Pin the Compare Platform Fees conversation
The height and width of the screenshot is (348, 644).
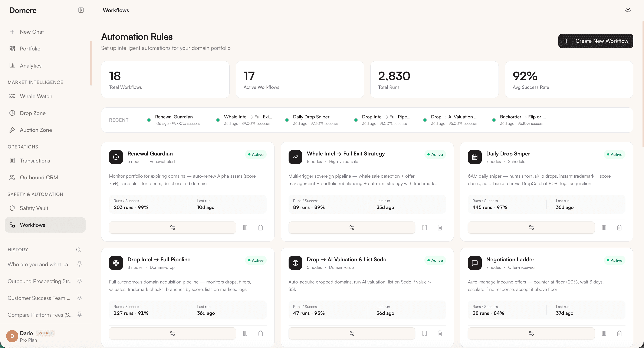pyautogui.click(x=79, y=314)
